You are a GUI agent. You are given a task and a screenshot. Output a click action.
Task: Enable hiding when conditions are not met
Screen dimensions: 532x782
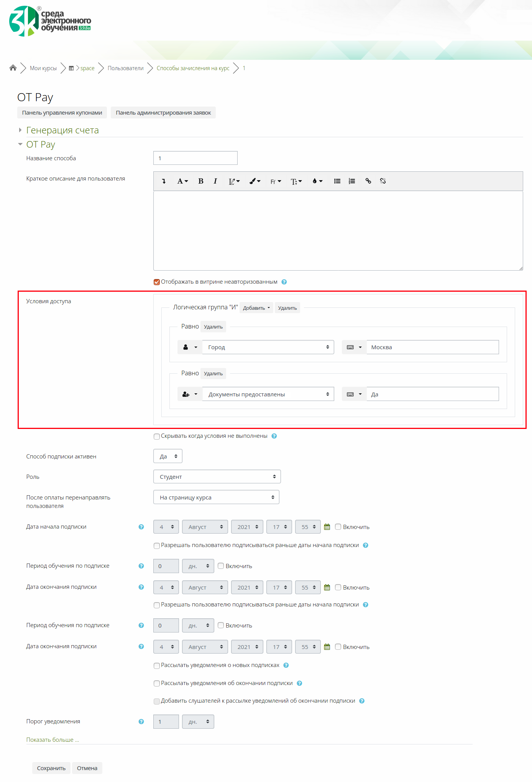[157, 436]
